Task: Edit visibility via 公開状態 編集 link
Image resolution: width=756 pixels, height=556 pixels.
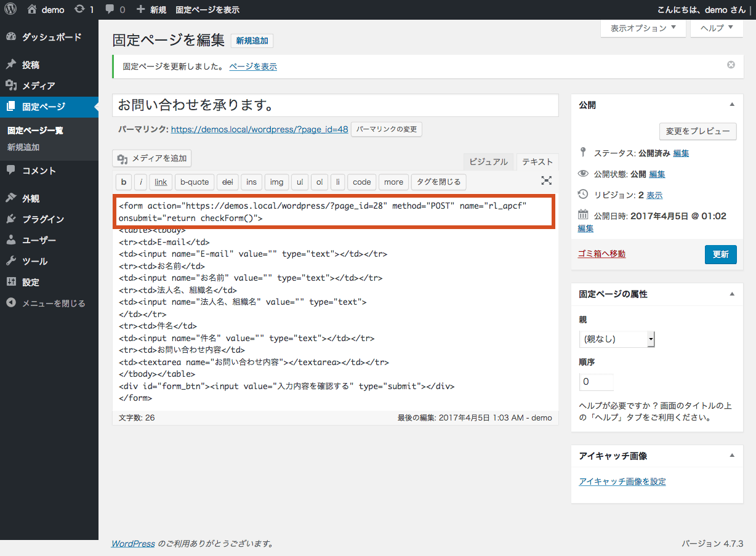Action: 657,174
